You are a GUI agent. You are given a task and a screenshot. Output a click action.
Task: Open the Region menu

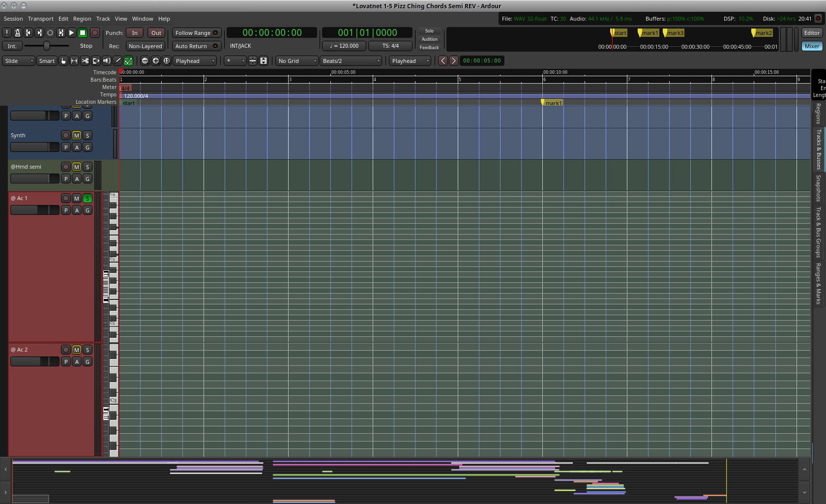click(x=82, y=19)
